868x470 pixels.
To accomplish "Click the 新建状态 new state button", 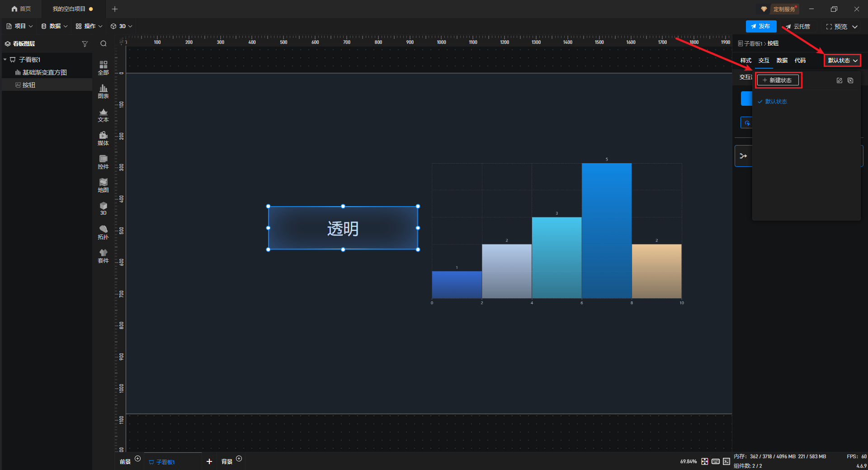I will pos(778,80).
